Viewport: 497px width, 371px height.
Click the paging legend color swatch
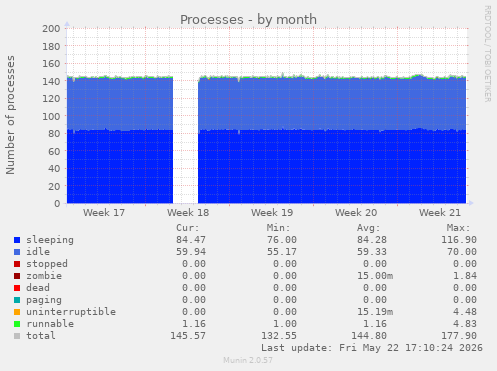pyautogui.click(x=17, y=300)
